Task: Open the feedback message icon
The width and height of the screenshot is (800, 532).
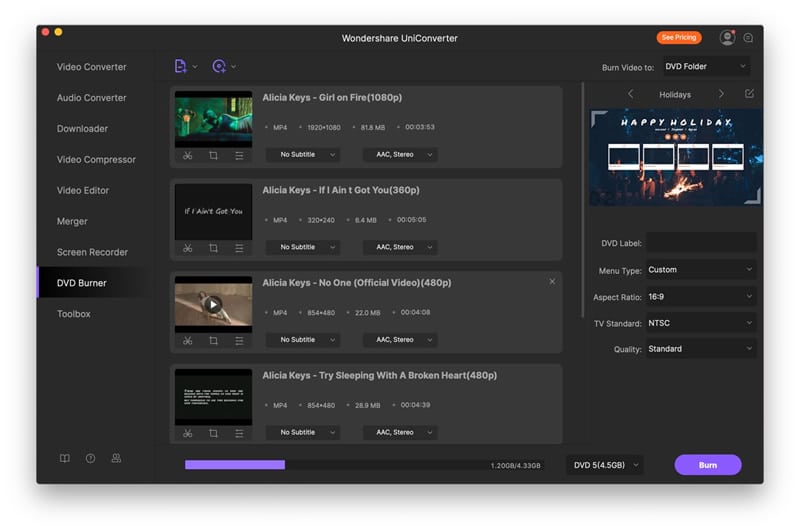Action: click(748, 38)
